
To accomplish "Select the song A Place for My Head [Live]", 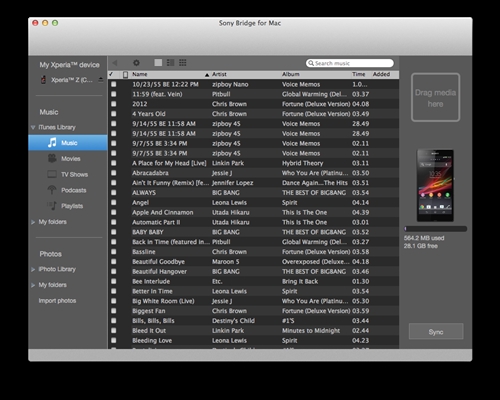I will (x=169, y=163).
